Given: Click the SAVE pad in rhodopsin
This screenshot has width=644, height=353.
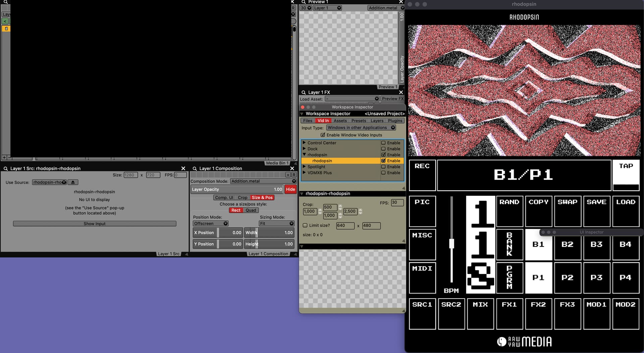Looking at the screenshot, I should [x=597, y=211].
